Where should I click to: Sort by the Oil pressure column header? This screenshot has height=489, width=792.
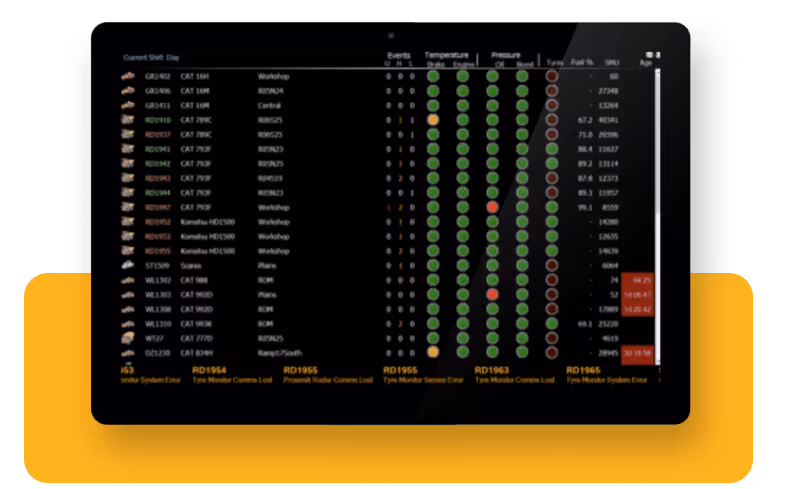499,64
